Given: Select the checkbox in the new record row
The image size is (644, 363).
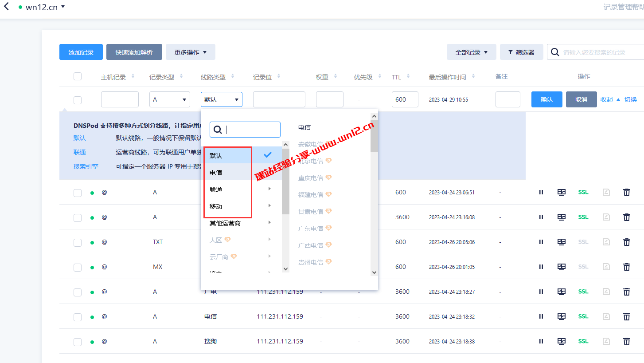Looking at the screenshot, I should click(78, 99).
